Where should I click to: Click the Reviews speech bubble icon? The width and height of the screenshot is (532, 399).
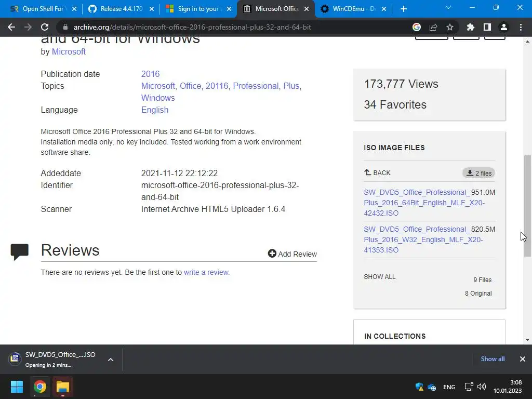pyautogui.click(x=19, y=252)
